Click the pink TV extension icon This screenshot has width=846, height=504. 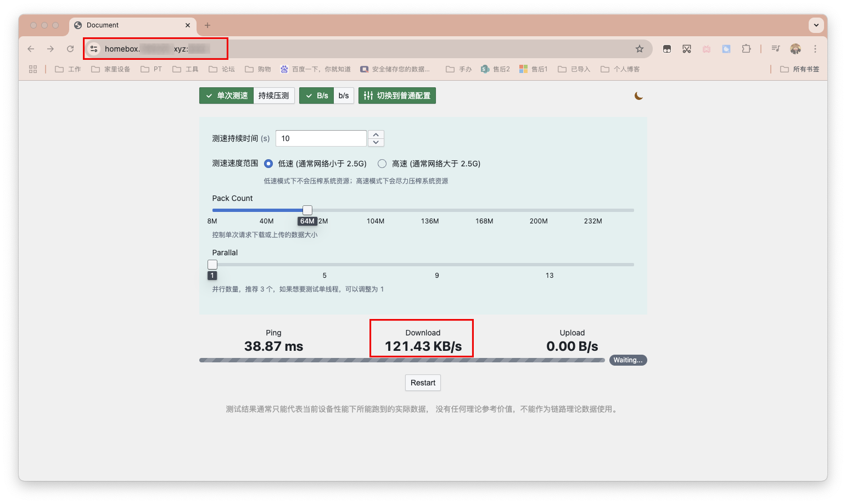707,49
